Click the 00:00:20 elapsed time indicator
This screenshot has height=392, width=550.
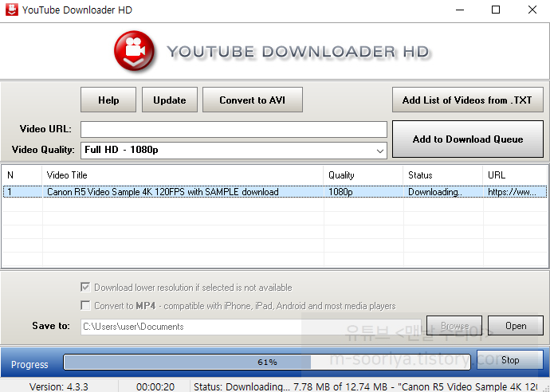pos(155,386)
